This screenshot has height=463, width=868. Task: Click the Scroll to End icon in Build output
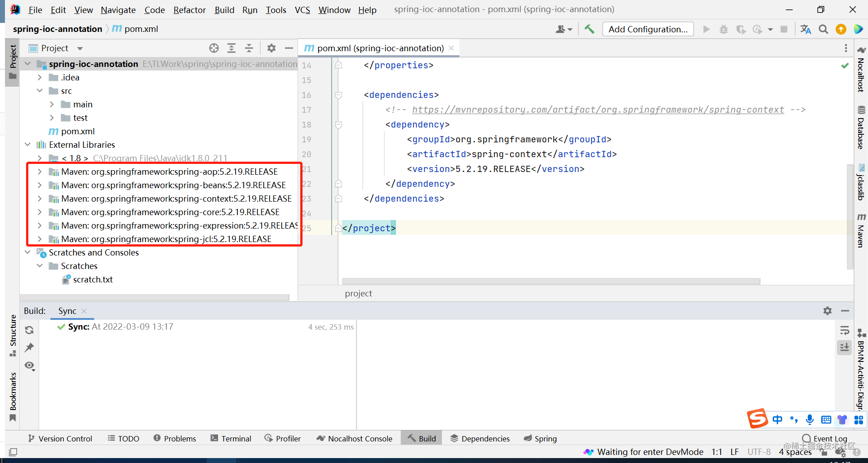click(845, 348)
